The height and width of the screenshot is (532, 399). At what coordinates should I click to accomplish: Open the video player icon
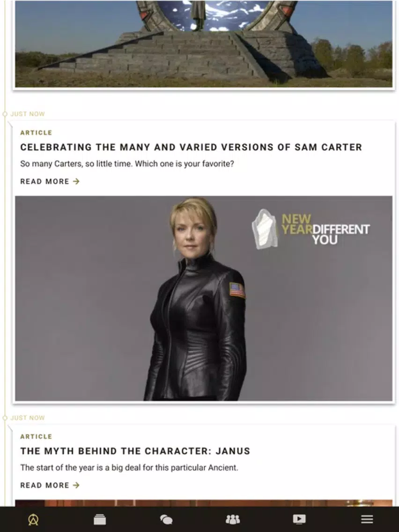pos(299,519)
